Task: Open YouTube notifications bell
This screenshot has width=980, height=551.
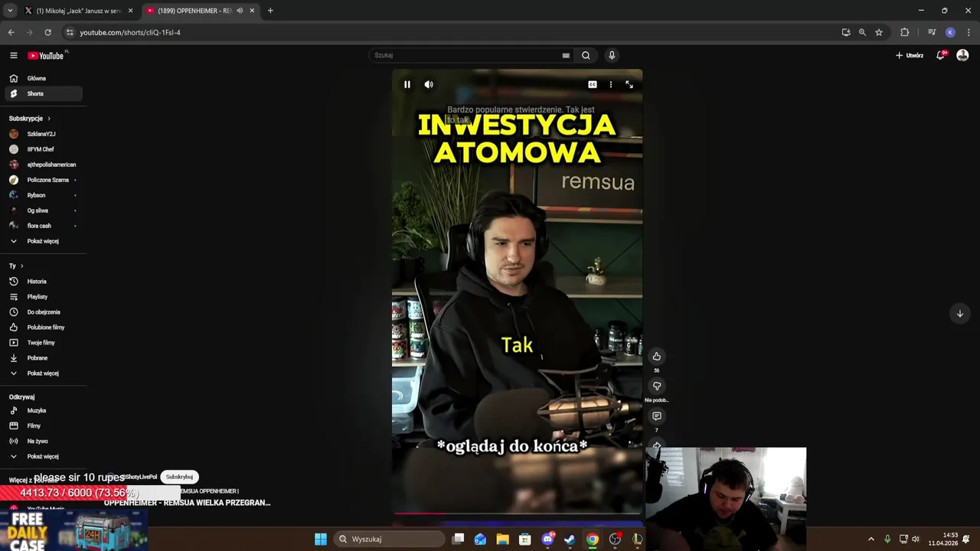Action: tap(941, 55)
